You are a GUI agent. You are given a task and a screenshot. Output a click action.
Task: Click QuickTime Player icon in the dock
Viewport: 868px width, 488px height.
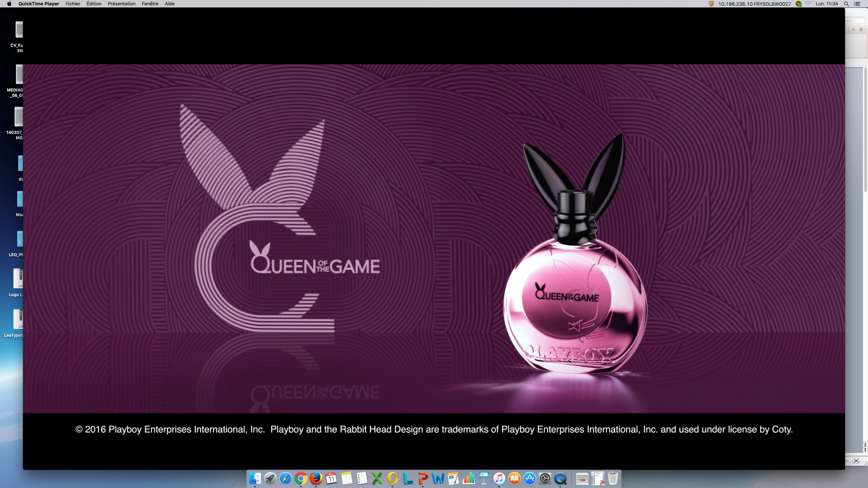pos(560,479)
